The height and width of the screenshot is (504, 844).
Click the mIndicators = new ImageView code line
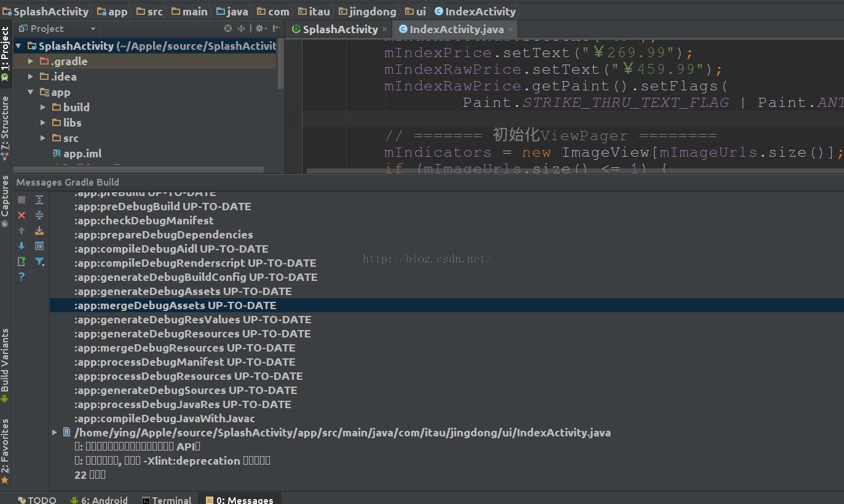613,152
